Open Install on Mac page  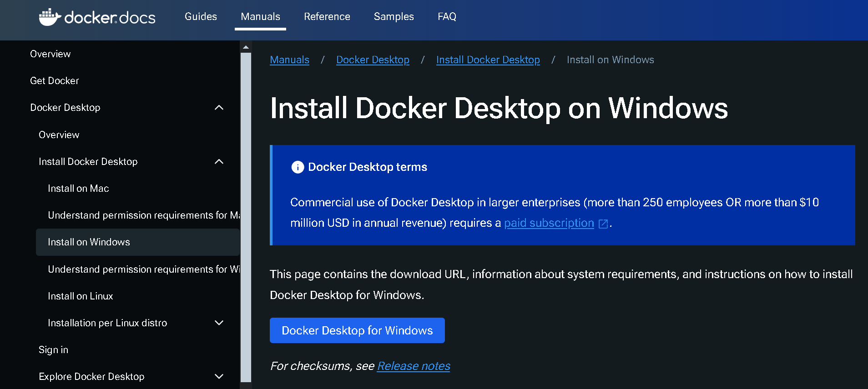[78, 188]
